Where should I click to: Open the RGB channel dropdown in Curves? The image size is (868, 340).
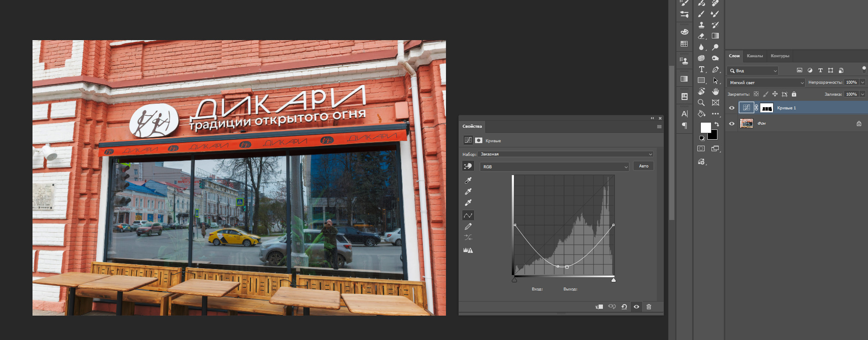(x=555, y=167)
